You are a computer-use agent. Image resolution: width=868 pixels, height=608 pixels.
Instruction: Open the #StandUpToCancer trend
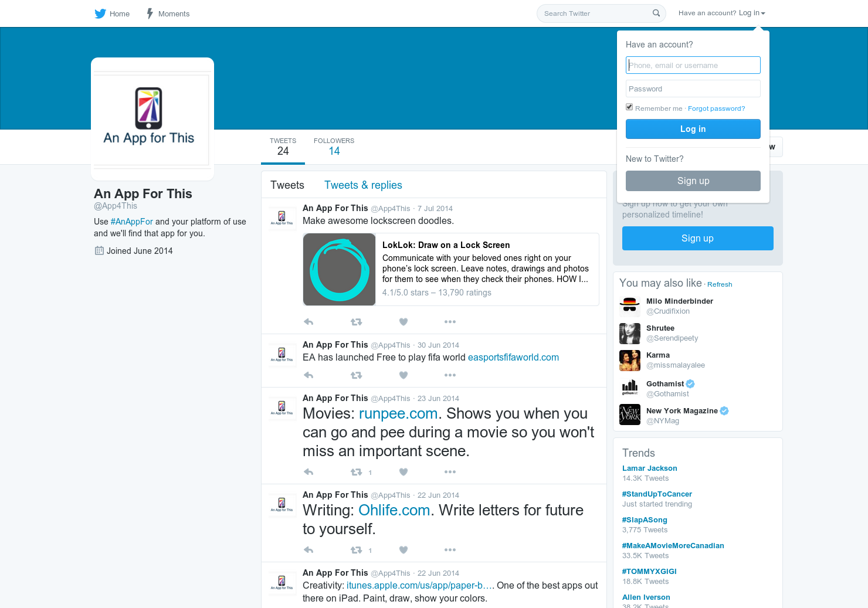[657, 494]
